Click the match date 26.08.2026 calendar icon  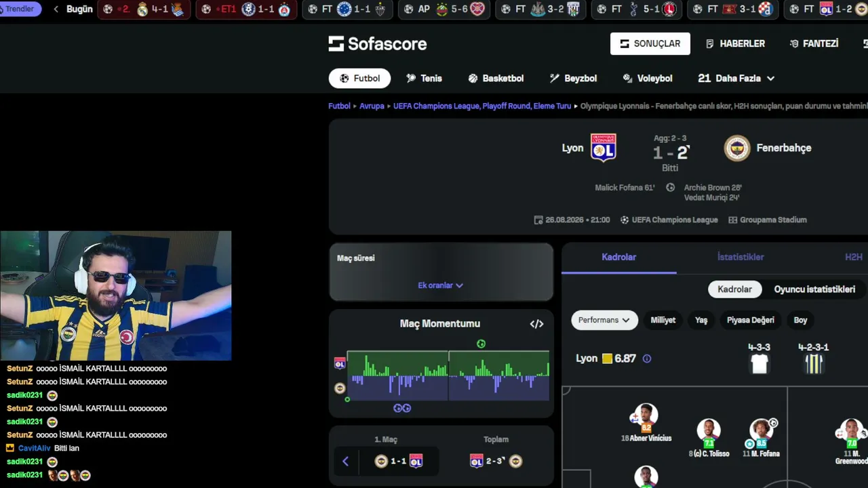coord(538,220)
